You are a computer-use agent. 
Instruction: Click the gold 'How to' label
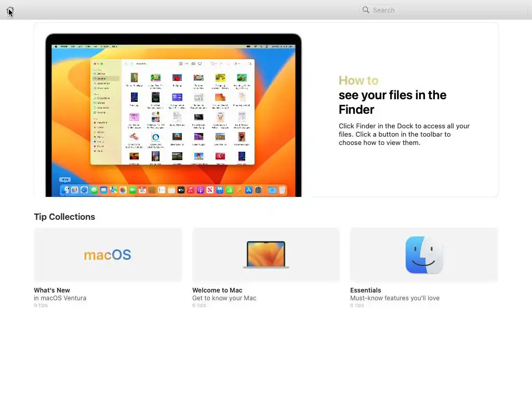point(358,81)
